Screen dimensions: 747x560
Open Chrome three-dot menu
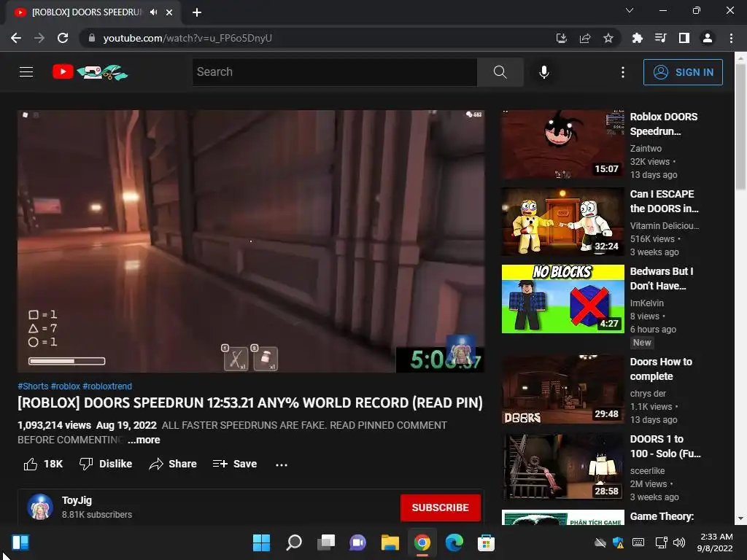tap(731, 38)
